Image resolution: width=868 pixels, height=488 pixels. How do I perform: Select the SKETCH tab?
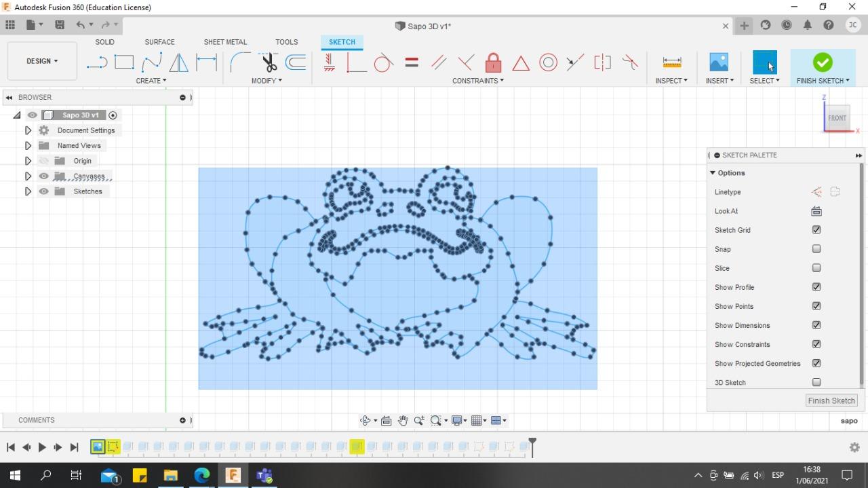point(342,42)
